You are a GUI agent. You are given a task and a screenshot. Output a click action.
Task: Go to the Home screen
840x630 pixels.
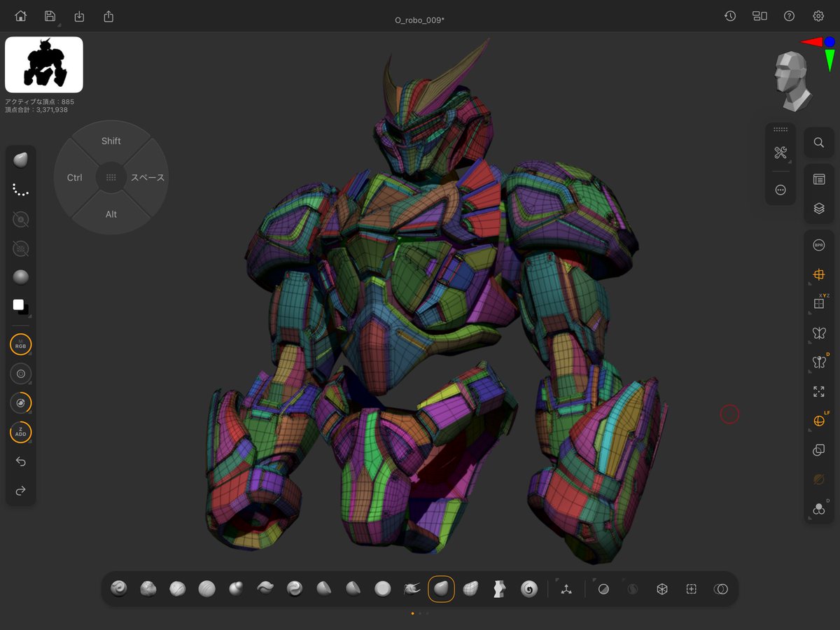coord(21,16)
